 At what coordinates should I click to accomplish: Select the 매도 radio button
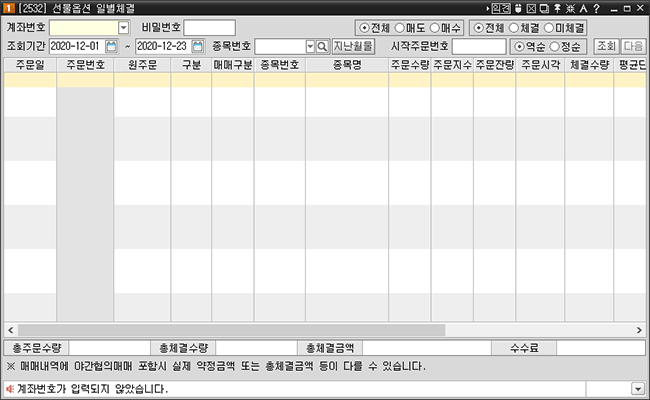[398, 27]
